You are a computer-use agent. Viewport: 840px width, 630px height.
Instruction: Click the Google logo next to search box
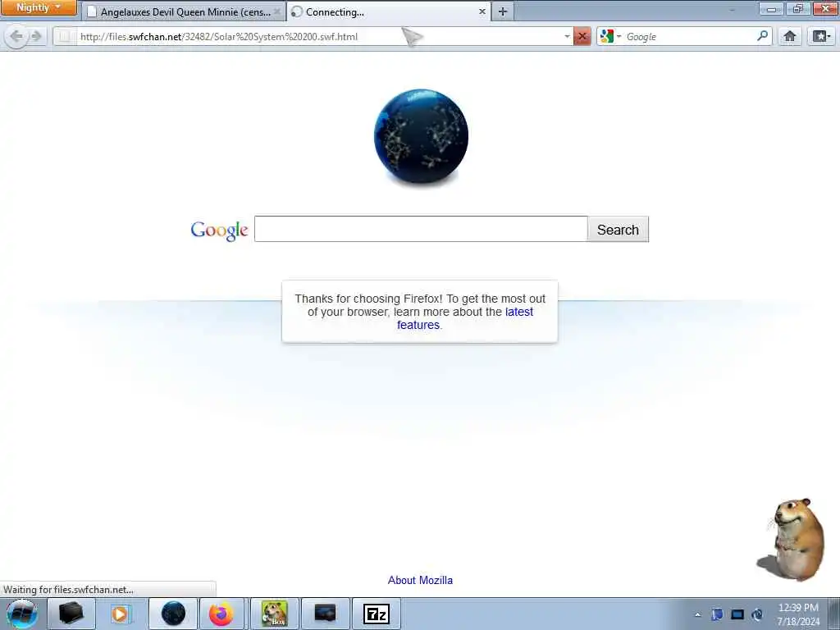[219, 231]
